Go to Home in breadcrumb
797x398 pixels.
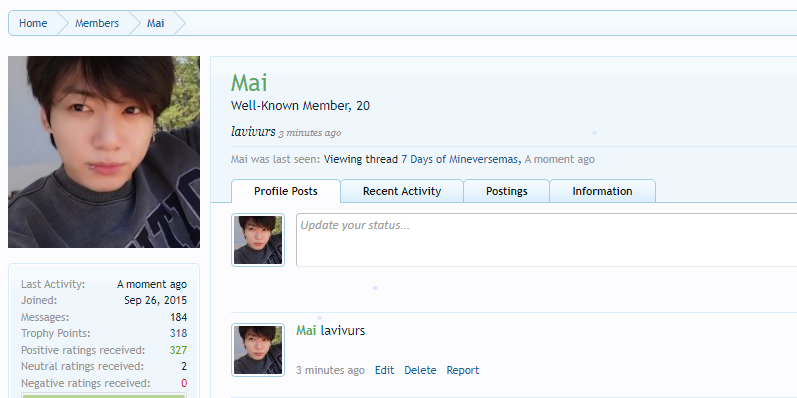33,23
